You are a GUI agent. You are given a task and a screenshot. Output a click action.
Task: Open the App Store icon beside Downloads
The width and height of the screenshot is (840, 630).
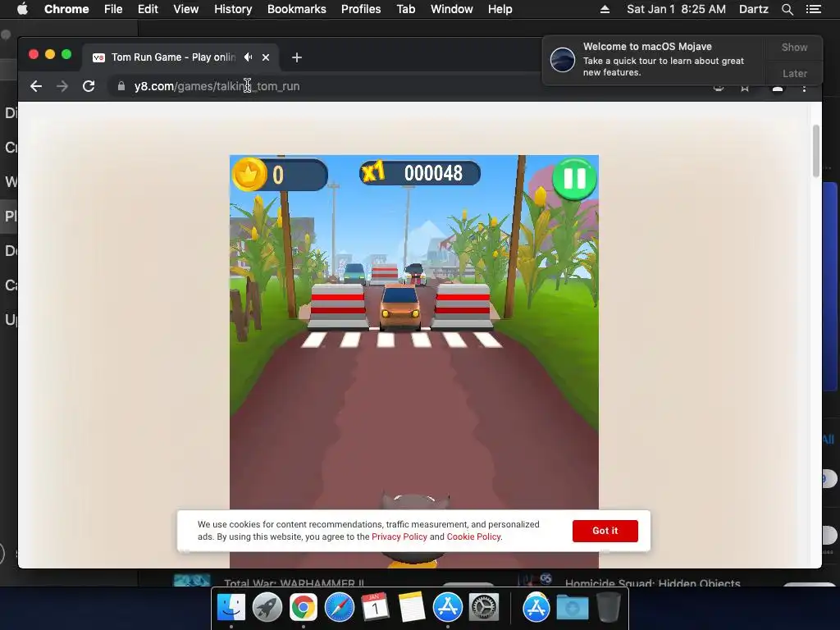536,608
